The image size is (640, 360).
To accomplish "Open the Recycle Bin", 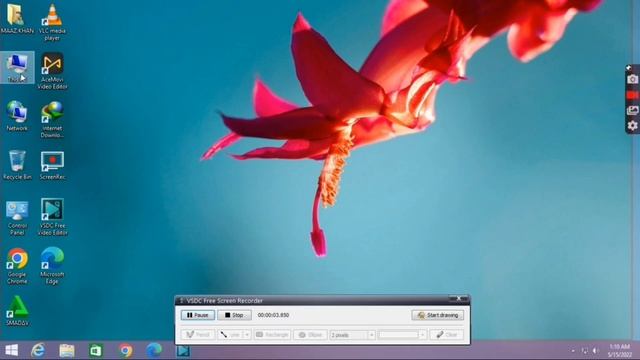I will pos(17,165).
